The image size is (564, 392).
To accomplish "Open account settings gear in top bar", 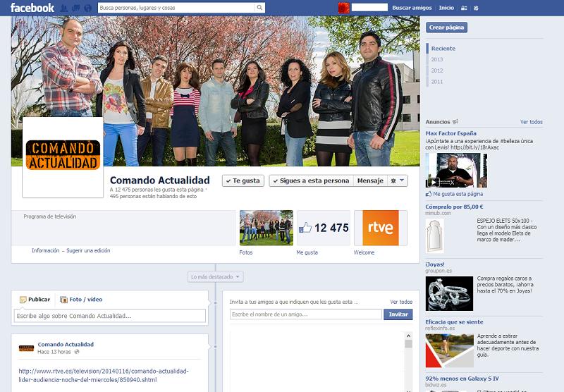I will pyautogui.click(x=476, y=8).
